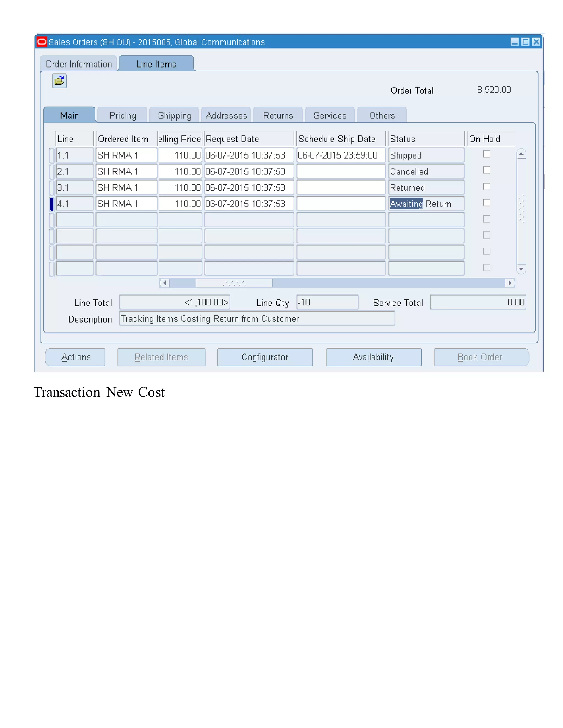Open the Returns tab
This screenshot has width=563, height=728.
[x=278, y=115]
